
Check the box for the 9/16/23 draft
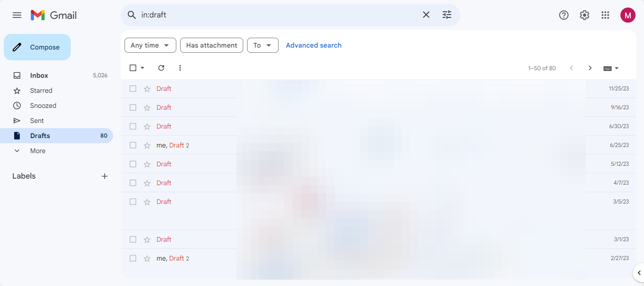click(x=133, y=107)
